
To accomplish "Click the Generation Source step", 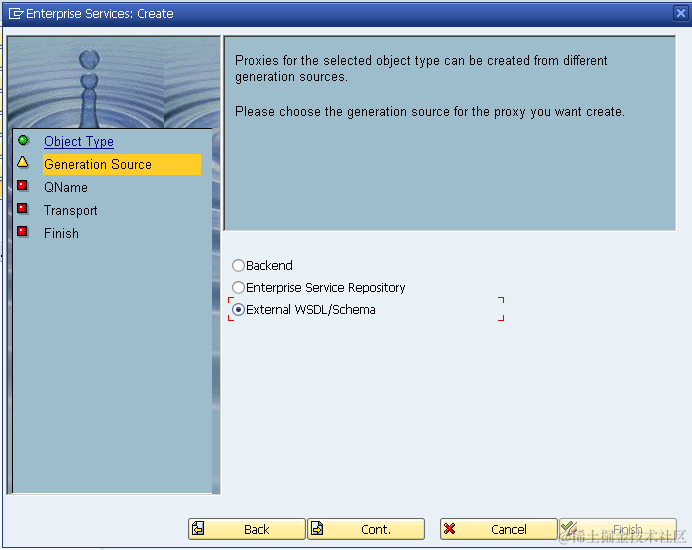I will coord(122,164).
